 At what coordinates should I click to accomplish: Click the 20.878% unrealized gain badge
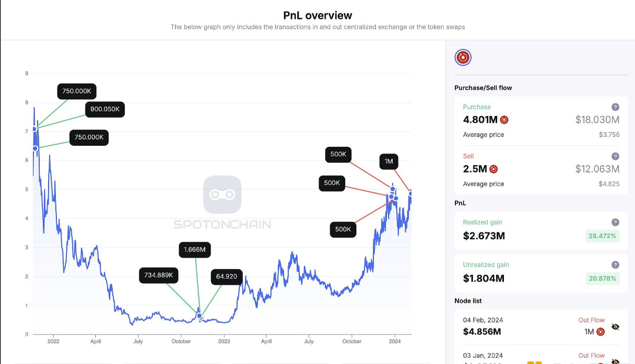(602, 279)
